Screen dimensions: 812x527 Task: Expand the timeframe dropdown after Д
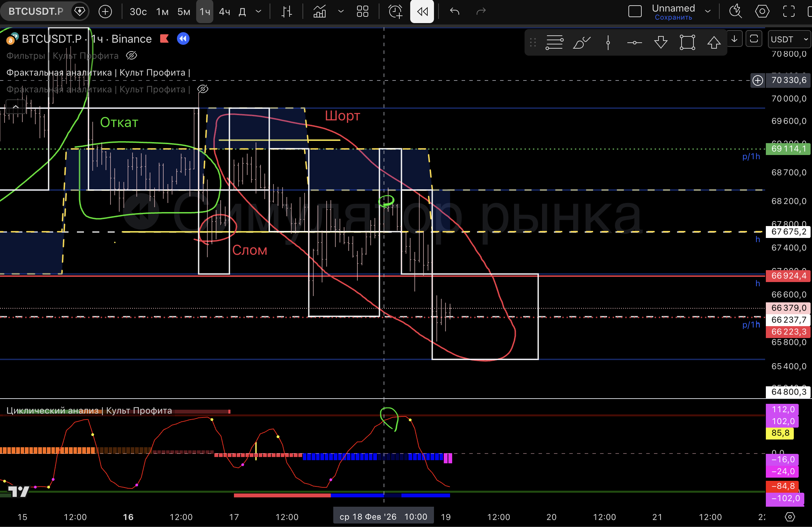pyautogui.click(x=258, y=12)
